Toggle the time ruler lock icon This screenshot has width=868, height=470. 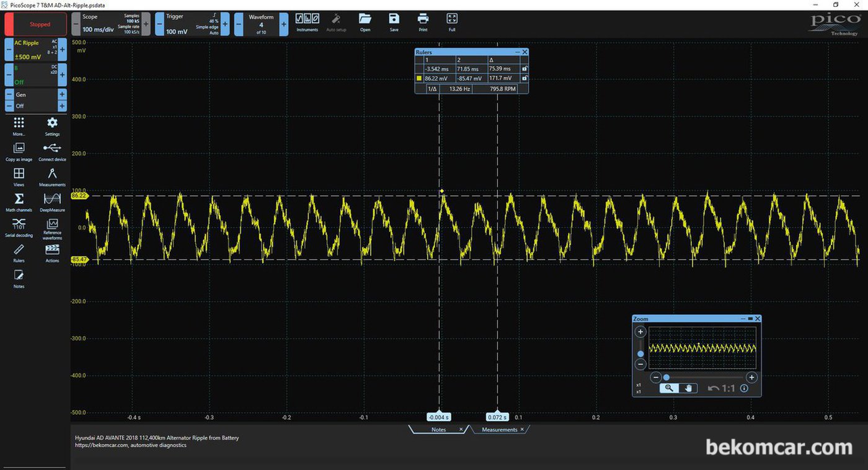tap(525, 69)
